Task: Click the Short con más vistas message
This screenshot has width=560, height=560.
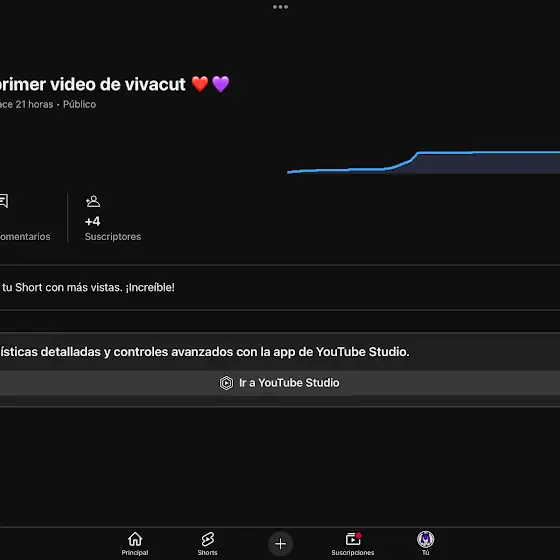Action: pos(88,288)
